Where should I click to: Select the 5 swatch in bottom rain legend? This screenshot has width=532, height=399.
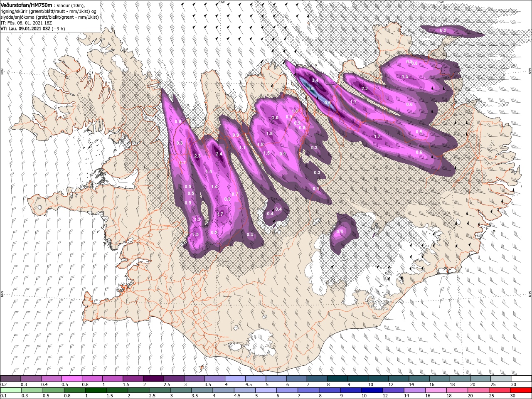265,390
